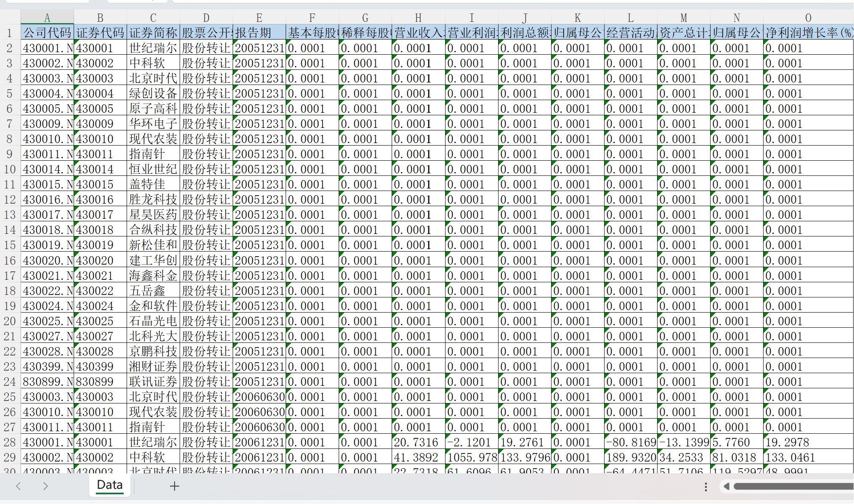Select column O header
Screen dimensions: 854x504
pos(808,18)
